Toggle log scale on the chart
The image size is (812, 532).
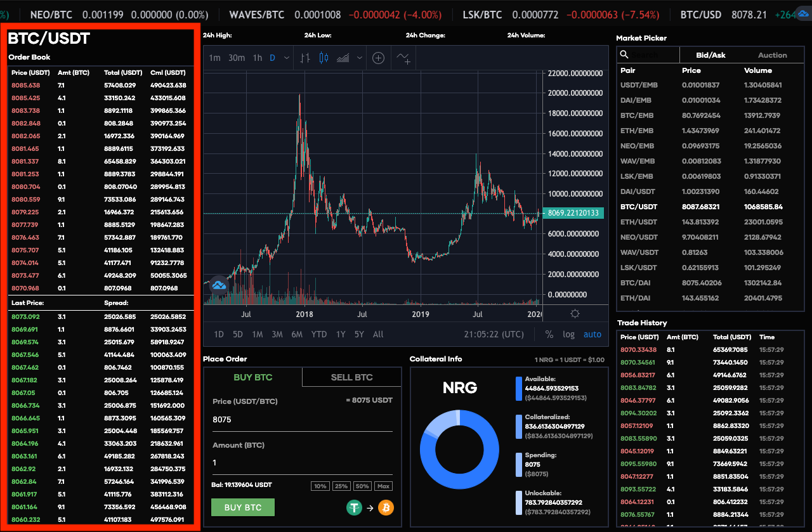tap(568, 334)
